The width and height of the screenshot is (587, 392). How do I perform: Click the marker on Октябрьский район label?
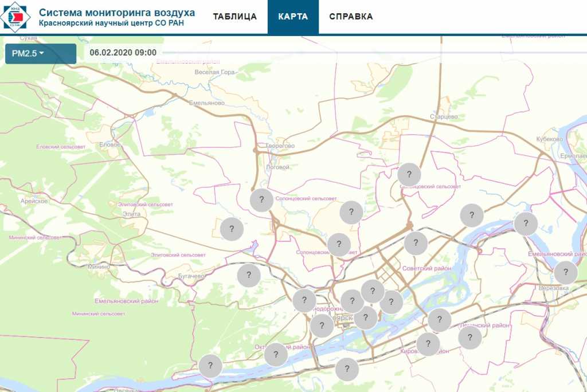(x=276, y=354)
